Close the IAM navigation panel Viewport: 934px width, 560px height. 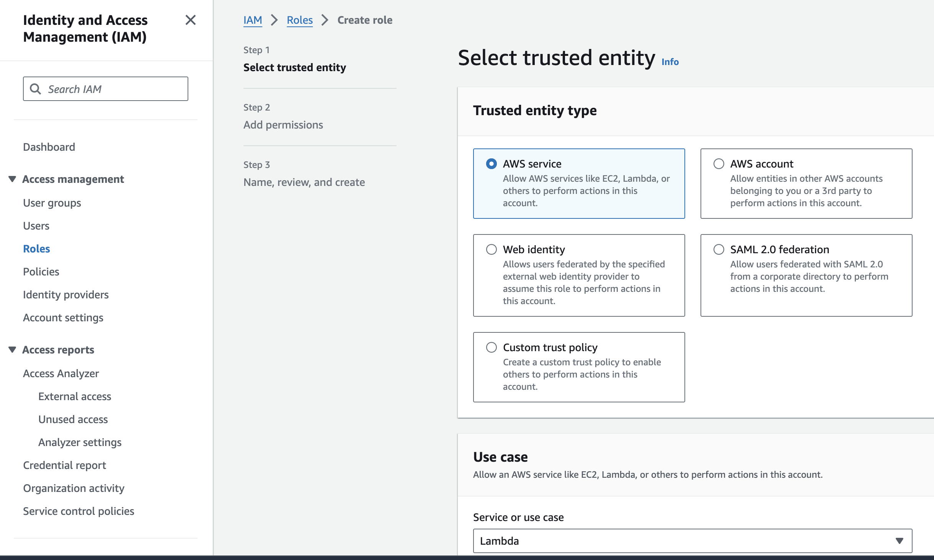click(x=190, y=20)
